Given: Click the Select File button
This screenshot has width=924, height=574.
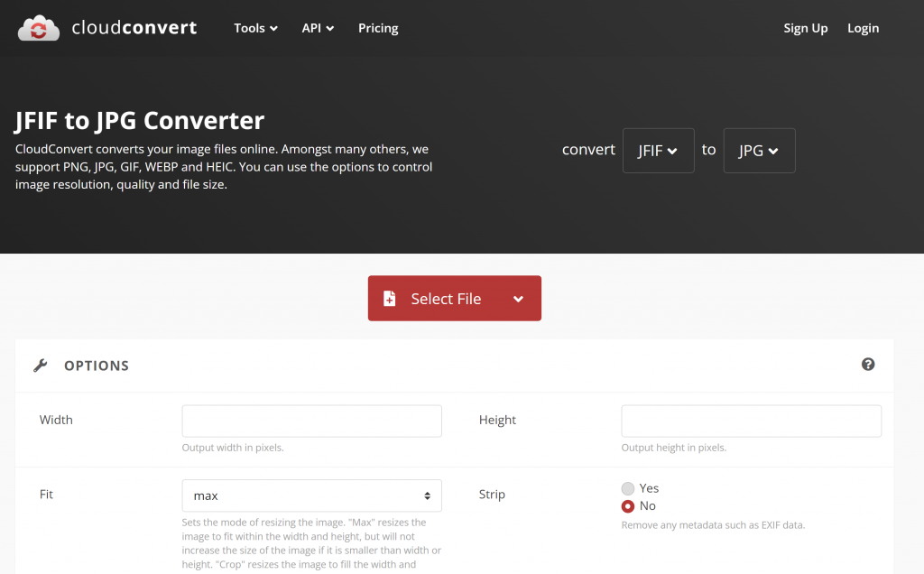Looking at the screenshot, I should pyautogui.click(x=455, y=298).
